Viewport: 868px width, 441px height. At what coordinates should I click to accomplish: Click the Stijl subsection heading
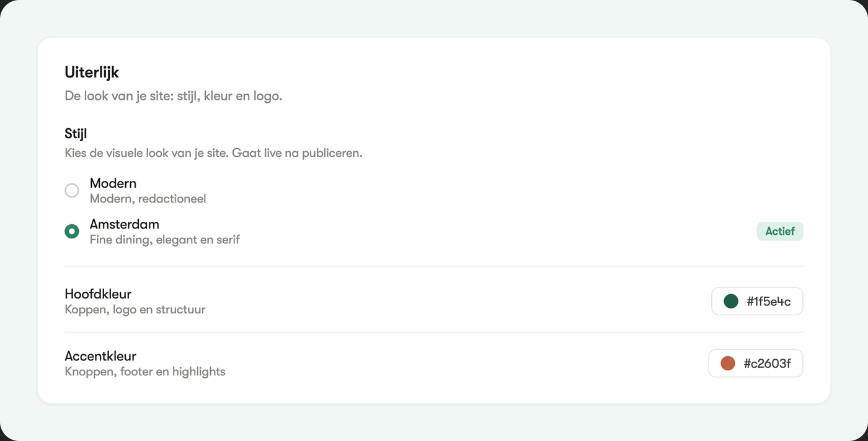click(76, 134)
